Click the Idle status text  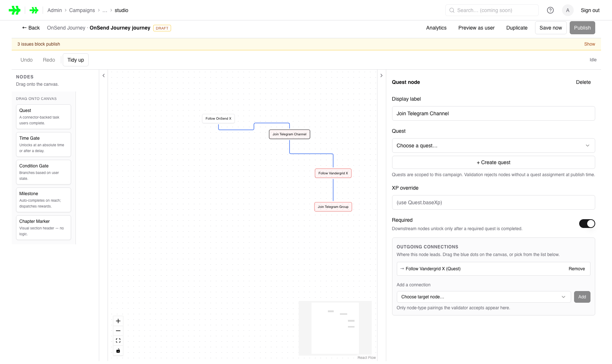[x=593, y=60]
